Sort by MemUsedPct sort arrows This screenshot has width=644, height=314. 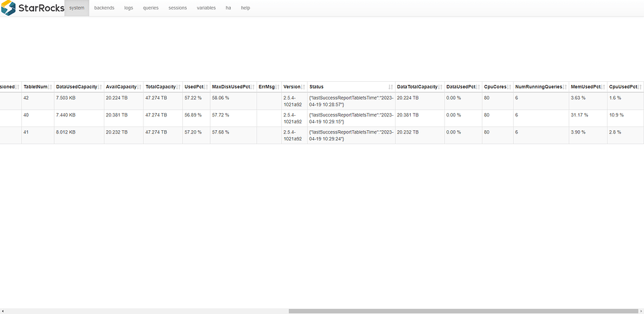pos(603,87)
